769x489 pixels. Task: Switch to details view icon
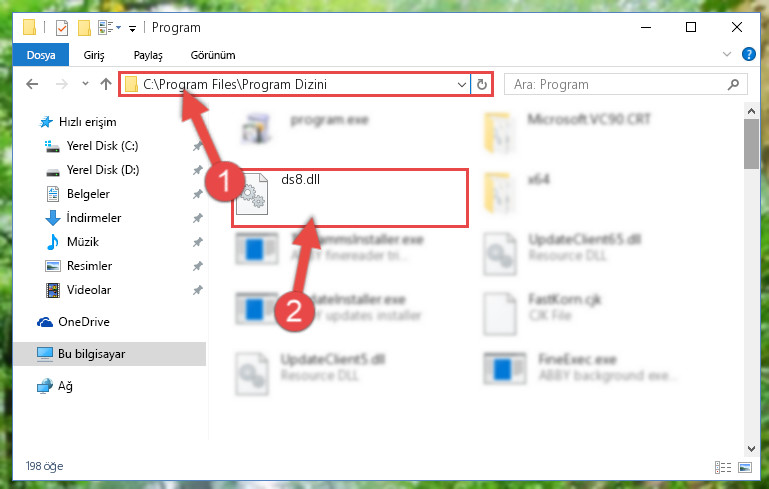tap(723, 467)
